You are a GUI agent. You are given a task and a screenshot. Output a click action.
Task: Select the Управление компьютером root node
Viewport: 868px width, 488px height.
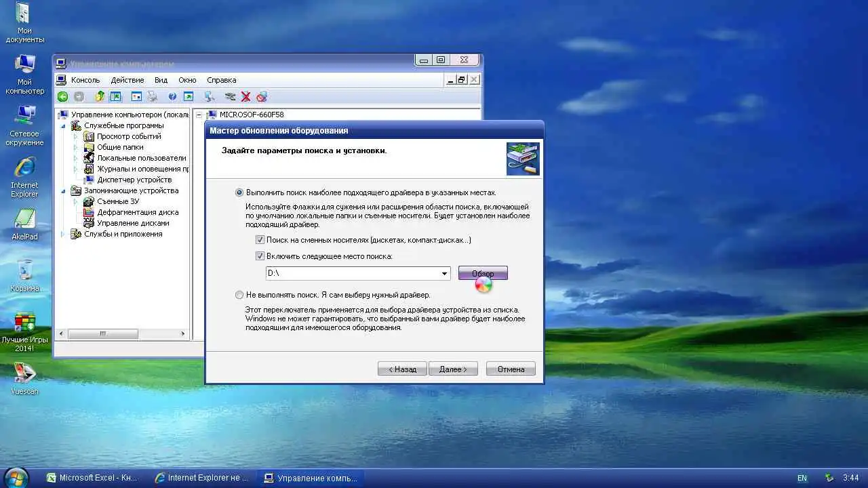(x=130, y=115)
